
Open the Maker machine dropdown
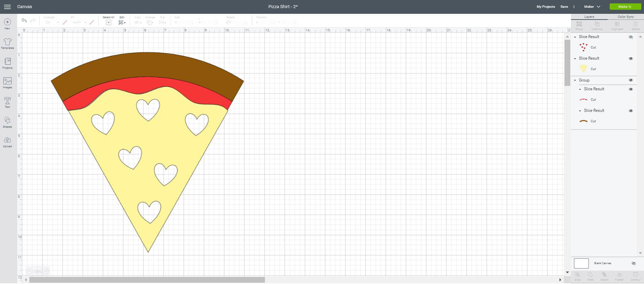click(x=592, y=7)
